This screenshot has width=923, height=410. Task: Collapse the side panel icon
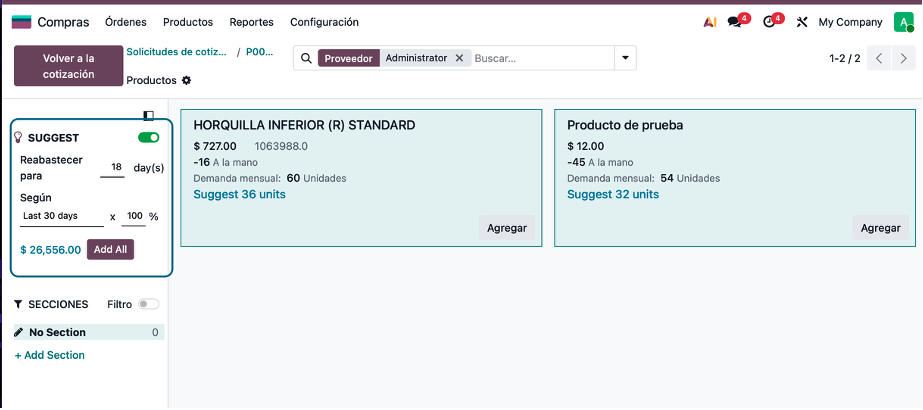149,115
